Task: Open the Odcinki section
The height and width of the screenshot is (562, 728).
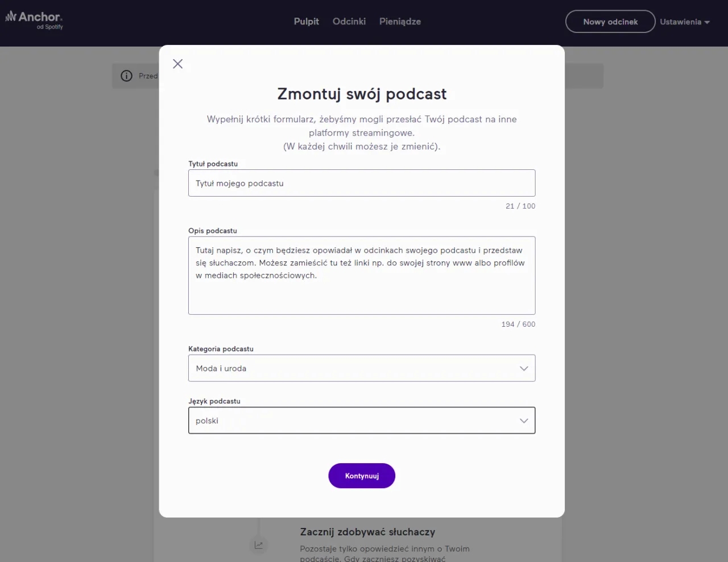Action: click(x=349, y=22)
